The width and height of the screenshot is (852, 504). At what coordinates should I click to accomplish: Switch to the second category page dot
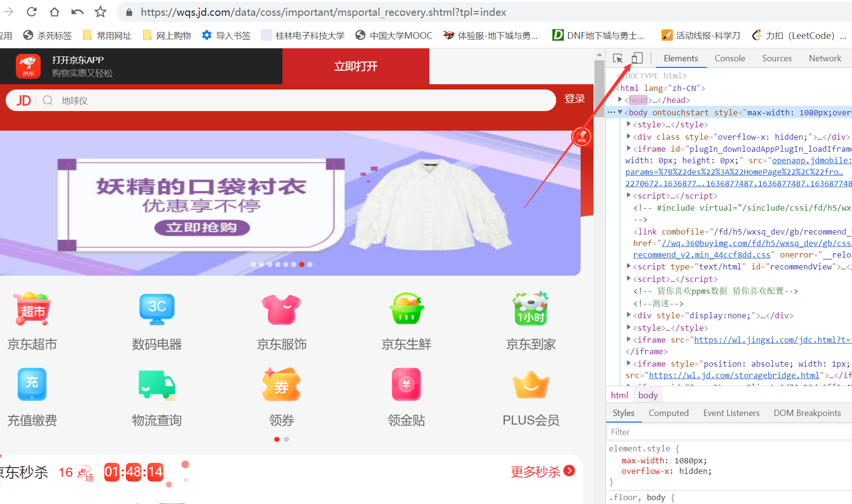click(286, 439)
